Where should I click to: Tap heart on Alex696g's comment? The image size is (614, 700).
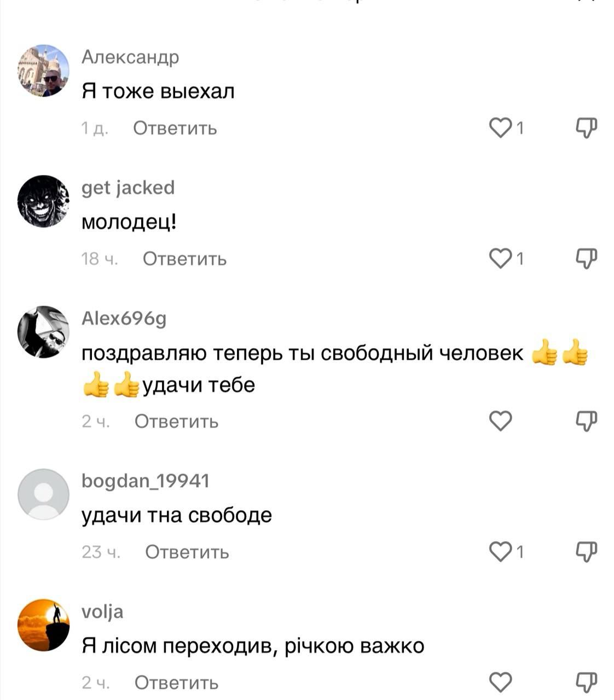click(x=500, y=421)
